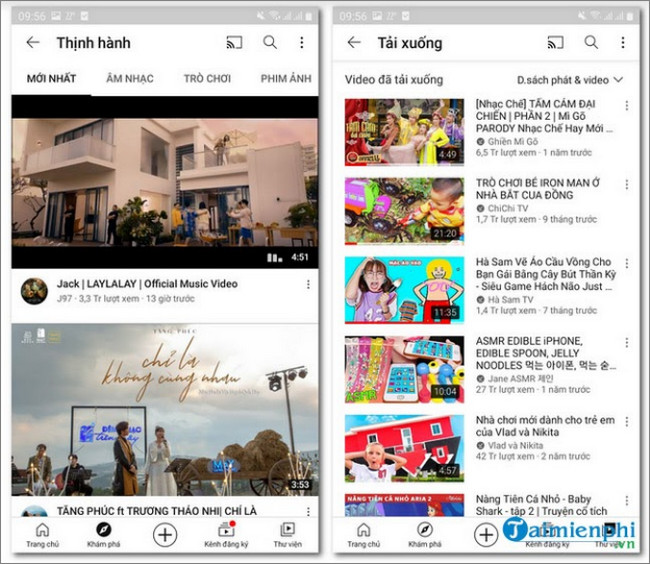Open [Nhạc Chế] TẤM CÁM ĐẠI CHIẾN title
Screen dimensions: 650x564
pos(544,116)
